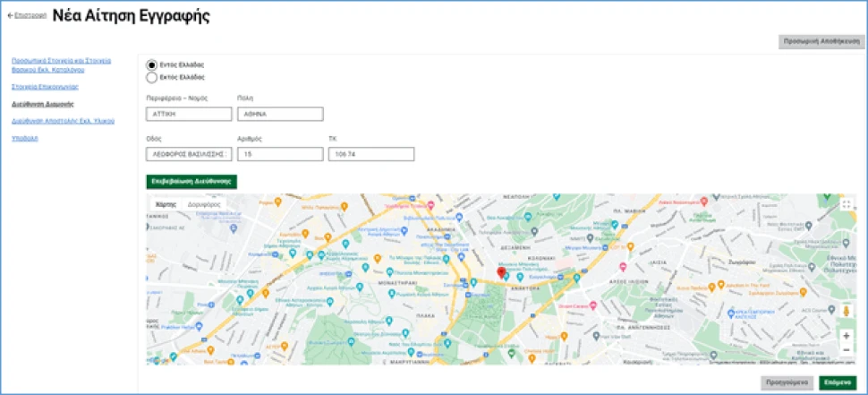Go to the Υποβολή step link
The width and height of the screenshot is (868, 395).
25,138
